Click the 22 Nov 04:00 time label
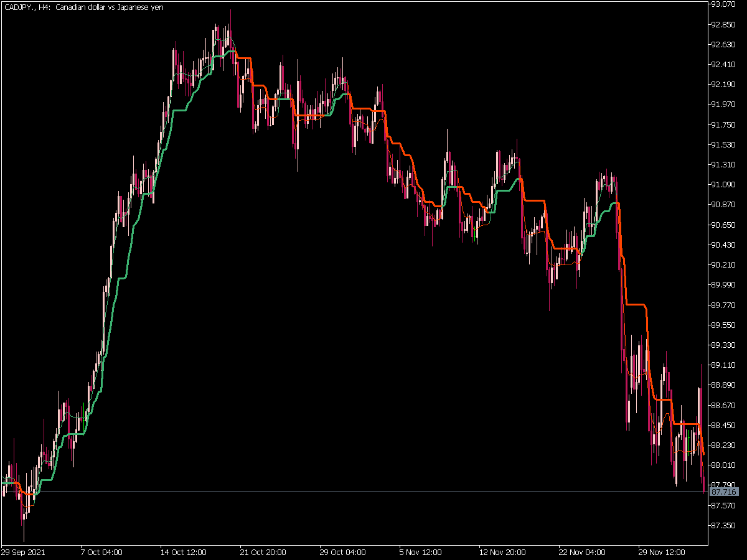The width and height of the screenshot is (747, 560). coord(582,552)
